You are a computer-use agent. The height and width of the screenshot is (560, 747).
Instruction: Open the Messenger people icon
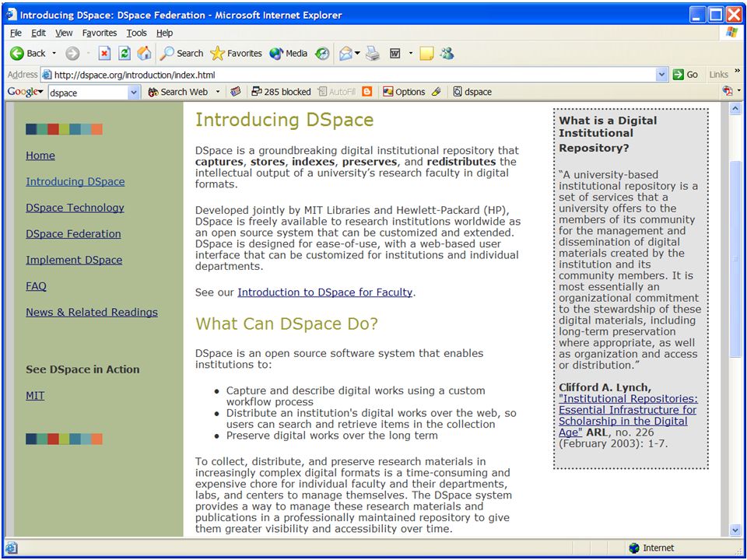coord(447,54)
